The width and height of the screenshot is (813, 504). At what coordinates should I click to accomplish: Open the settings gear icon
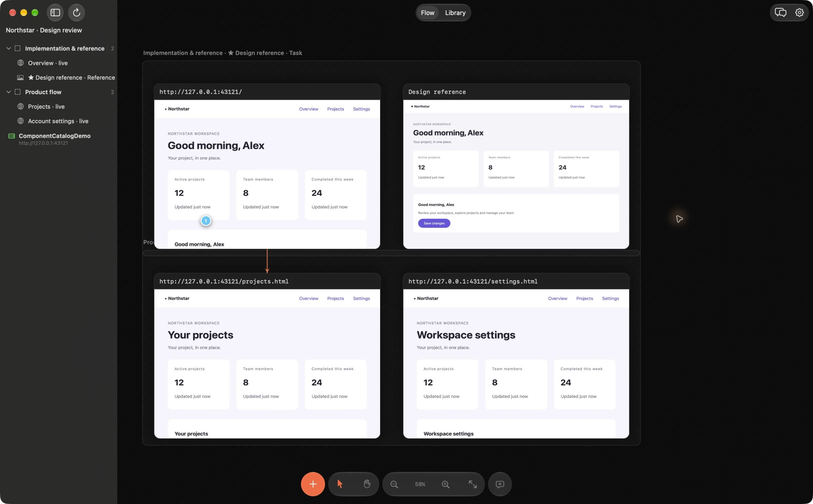point(799,13)
